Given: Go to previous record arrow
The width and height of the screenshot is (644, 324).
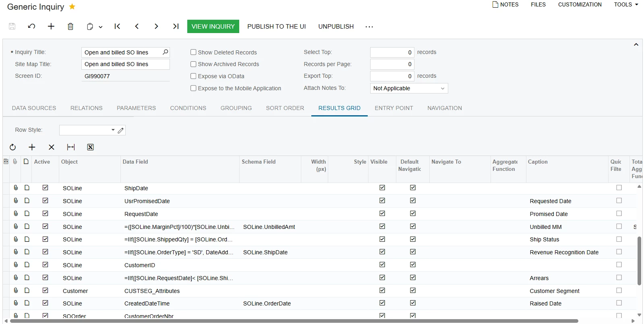Looking at the screenshot, I should pos(137,26).
